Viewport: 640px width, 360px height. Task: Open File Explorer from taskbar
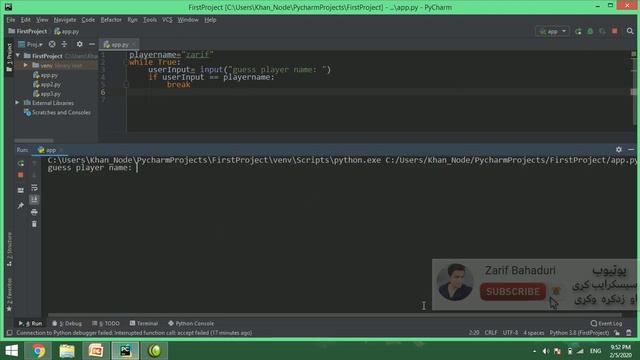click(x=67, y=351)
